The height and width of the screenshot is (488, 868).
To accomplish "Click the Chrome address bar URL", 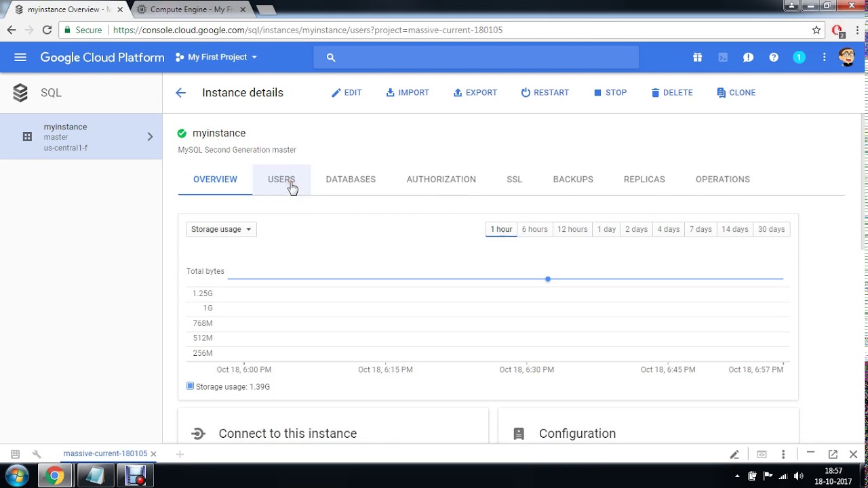I will [x=307, y=30].
